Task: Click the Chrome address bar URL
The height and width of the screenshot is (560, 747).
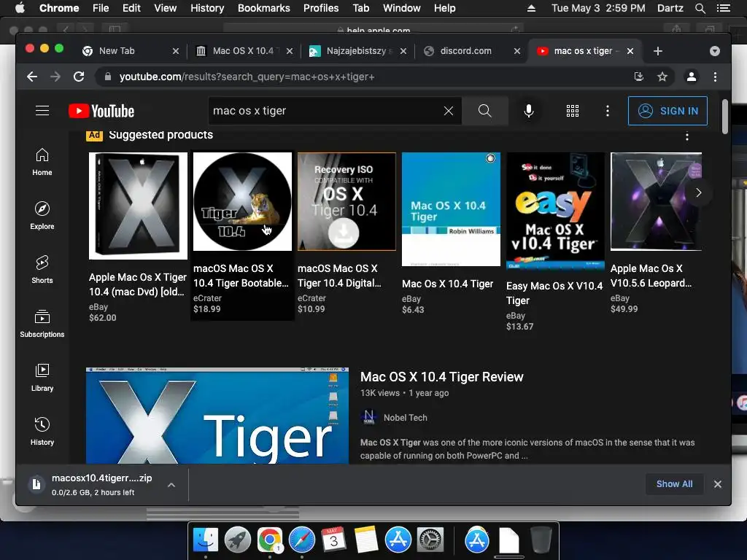Action: click(247, 77)
